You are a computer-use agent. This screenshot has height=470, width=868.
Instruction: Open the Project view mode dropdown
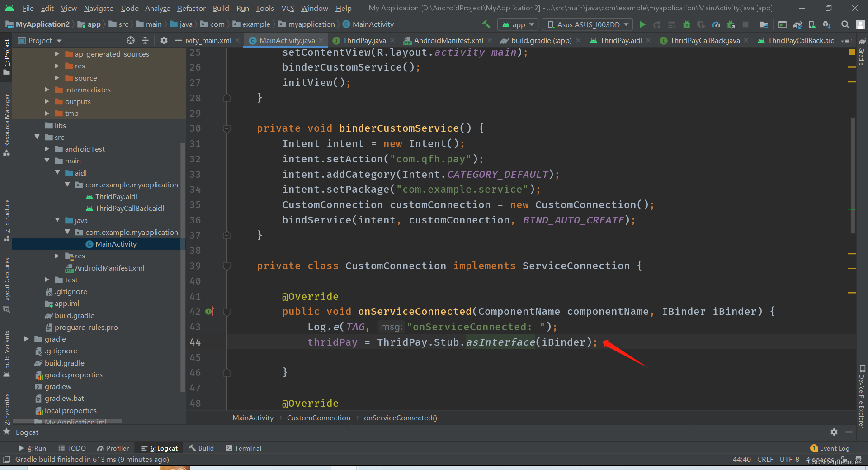coord(39,40)
